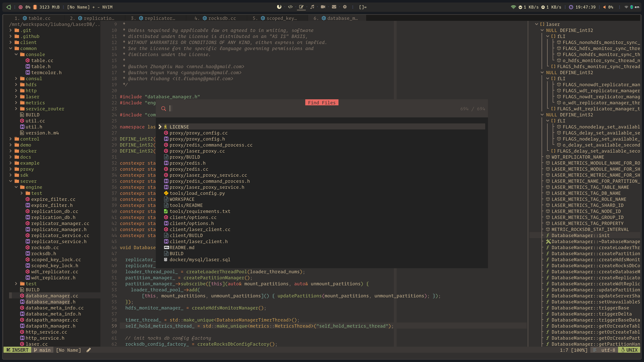Collapse the laser root in symbols outline

tap(536, 24)
